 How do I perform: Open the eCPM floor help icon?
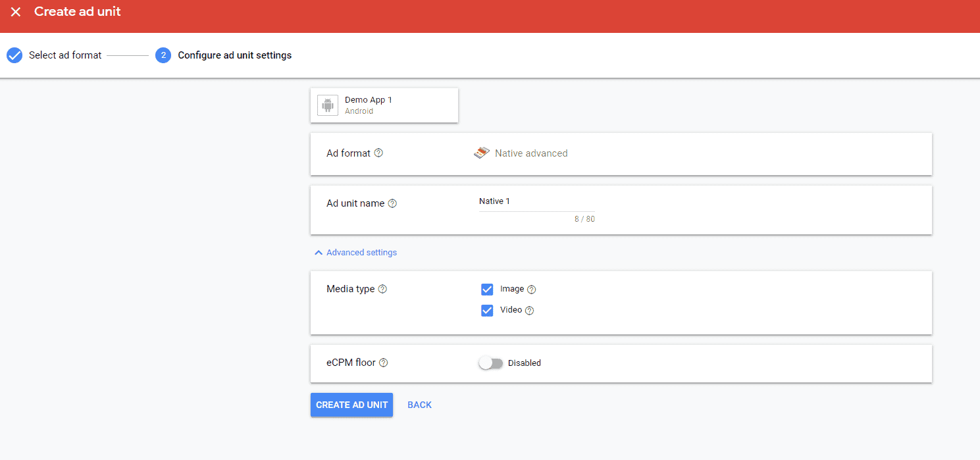click(384, 363)
